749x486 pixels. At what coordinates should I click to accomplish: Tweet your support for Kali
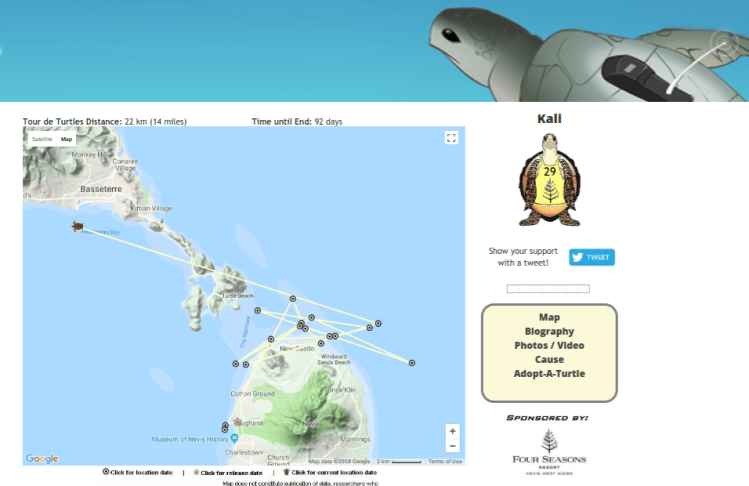591,257
